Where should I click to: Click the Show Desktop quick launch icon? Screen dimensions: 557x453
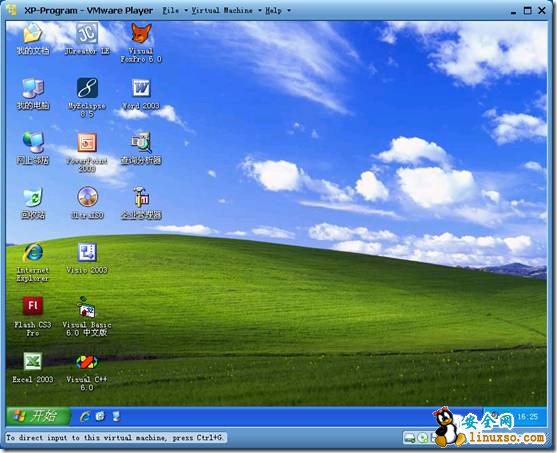pyautogui.click(x=116, y=416)
